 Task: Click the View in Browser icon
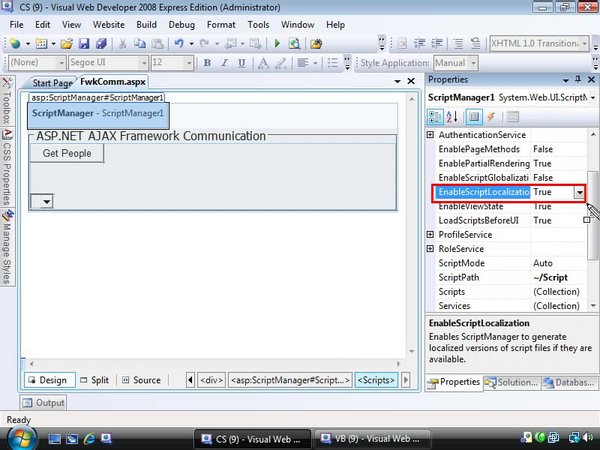point(294,44)
